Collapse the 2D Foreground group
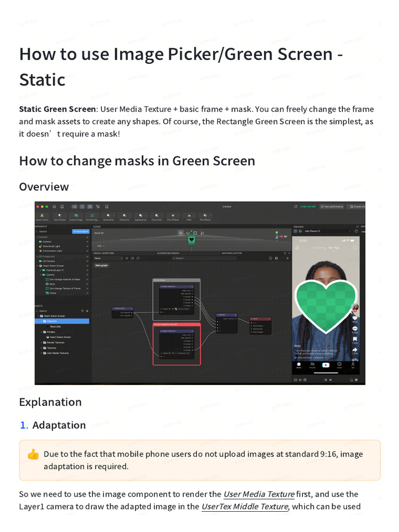This screenshot has height=532, width=399. (x=37, y=257)
